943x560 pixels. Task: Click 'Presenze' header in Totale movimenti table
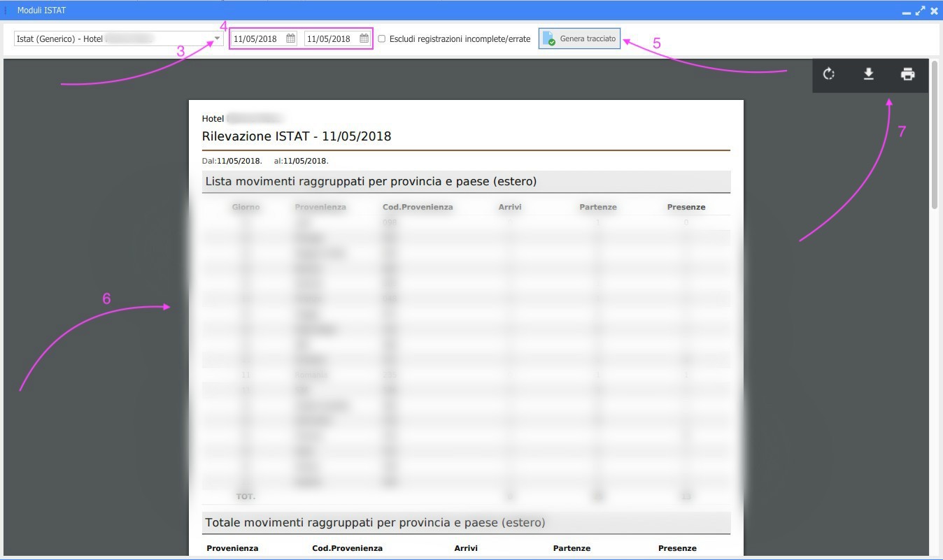pos(677,548)
